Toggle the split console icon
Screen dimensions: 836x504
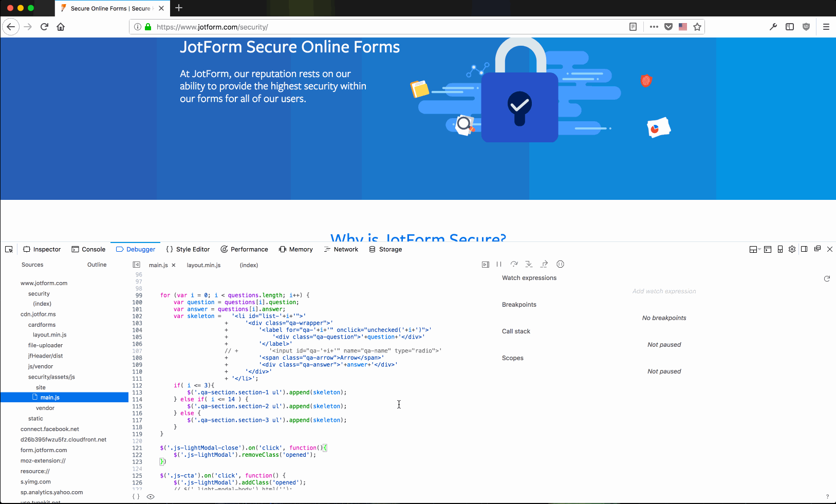[768, 249]
